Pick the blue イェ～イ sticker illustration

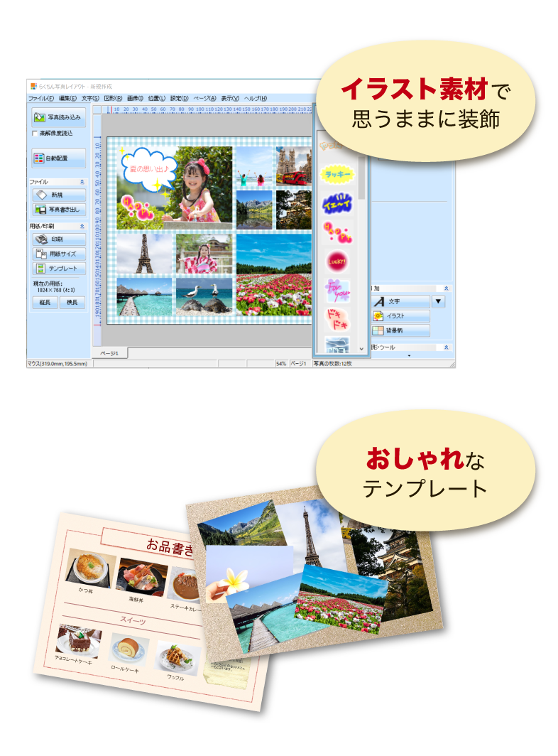coord(337,203)
